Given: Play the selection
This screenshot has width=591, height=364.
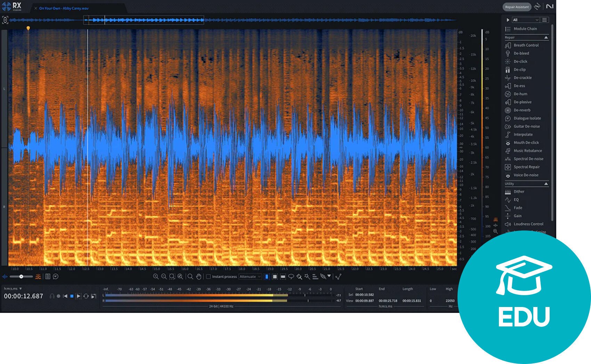Looking at the screenshot, I should coord(79,296).
